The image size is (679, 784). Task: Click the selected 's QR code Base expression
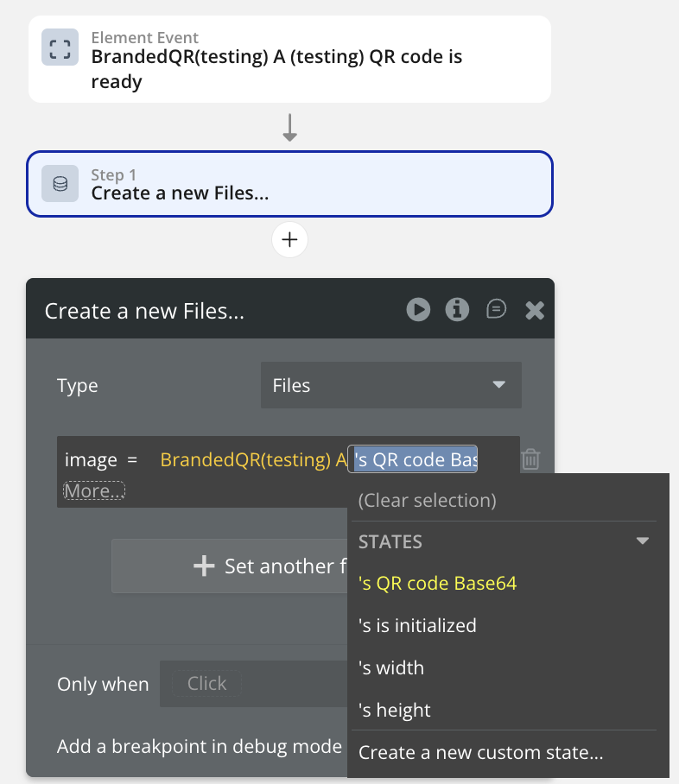click(x=413, y=460)
